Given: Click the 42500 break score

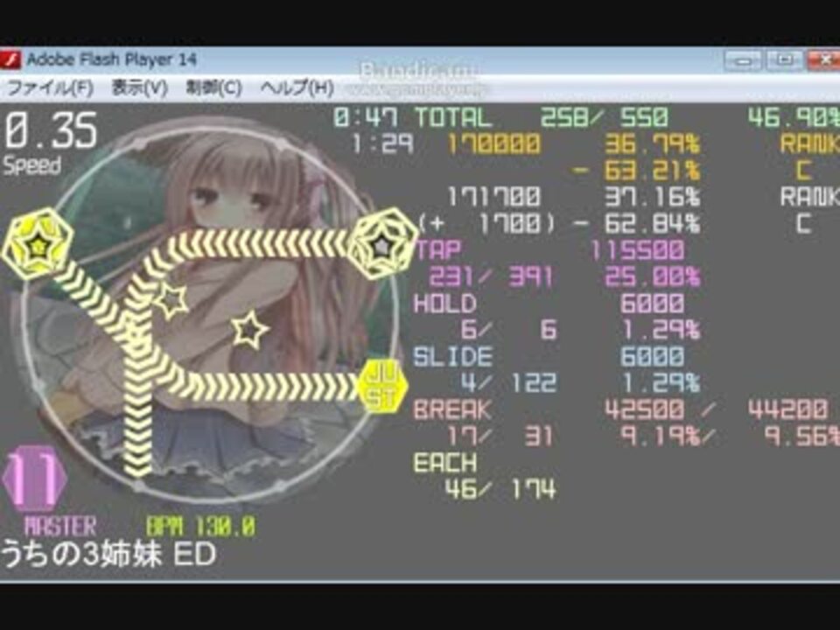Looking at the screenshot, I should (645, 409).
